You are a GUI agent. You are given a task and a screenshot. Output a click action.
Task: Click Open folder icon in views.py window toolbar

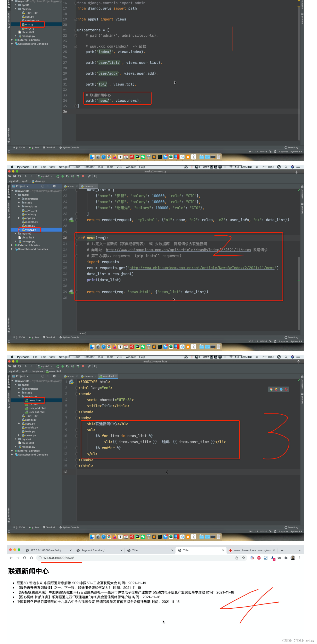pos(10,176)
